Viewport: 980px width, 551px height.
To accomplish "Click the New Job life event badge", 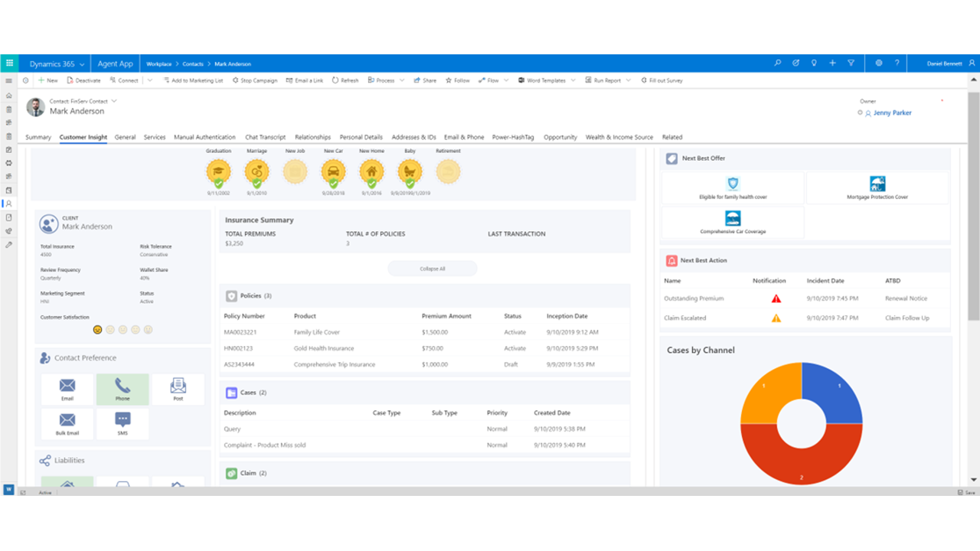I will (295, 172).
